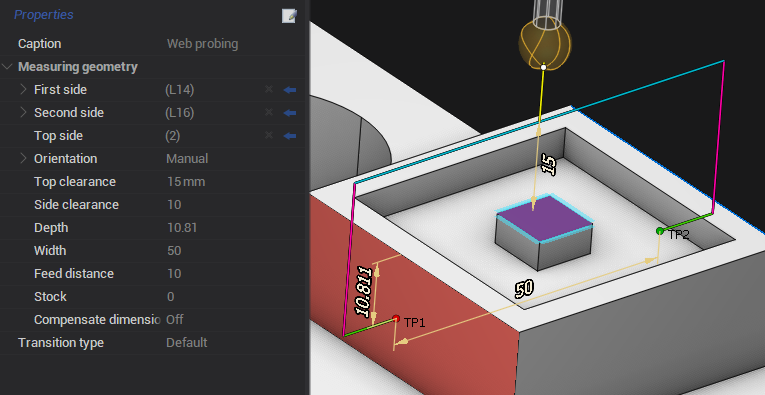Edit the Depth value 10.81
Image resolution: width=765 pixels, height=395 pixels.
click(x=182, y=228)
